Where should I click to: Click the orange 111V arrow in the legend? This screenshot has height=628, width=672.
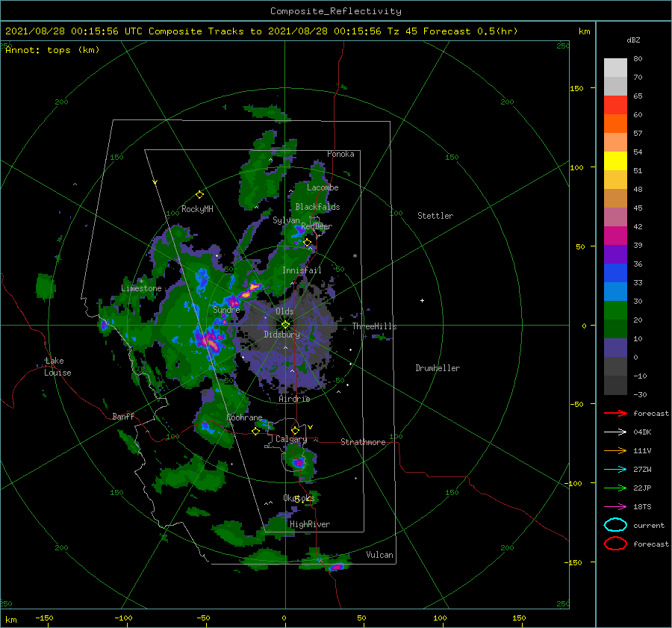click(615, 450)
